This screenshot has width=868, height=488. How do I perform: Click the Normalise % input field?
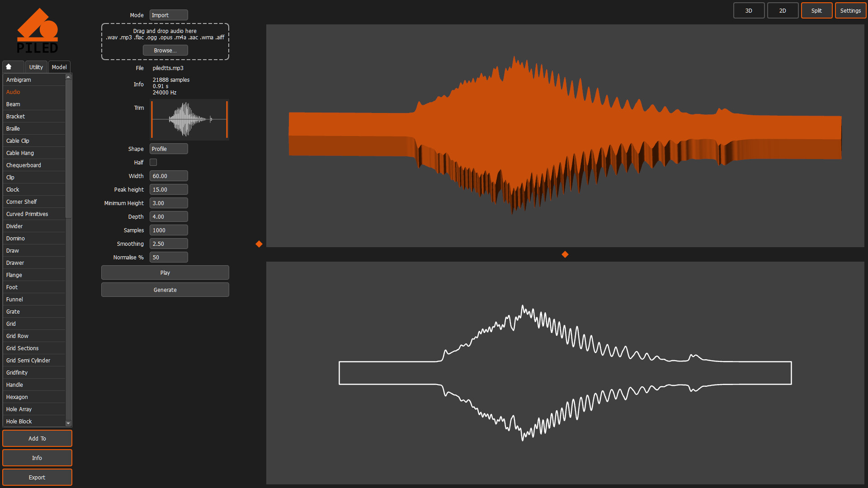point(169,258)
